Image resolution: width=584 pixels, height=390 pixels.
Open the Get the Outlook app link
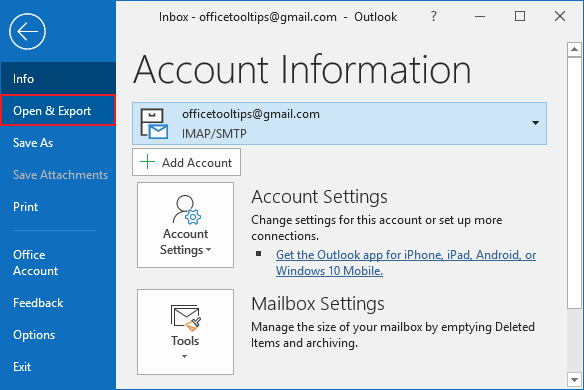coord(406,263)
